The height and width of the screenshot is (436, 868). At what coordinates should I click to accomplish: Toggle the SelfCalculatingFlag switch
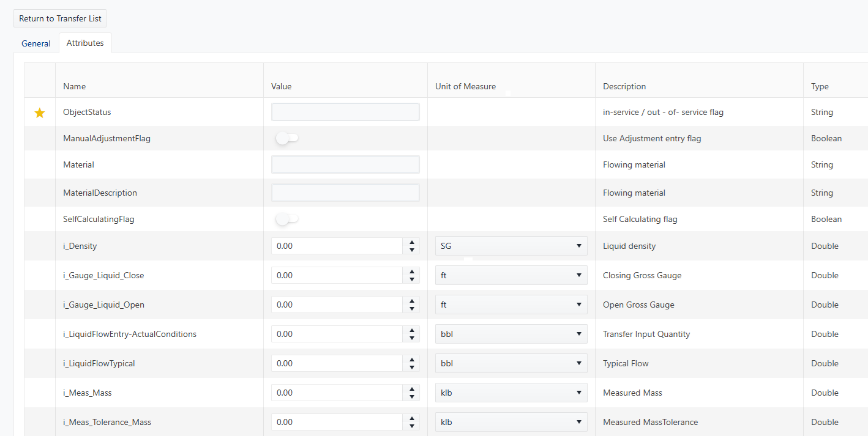pyautogui.click(x=286, y=219)
